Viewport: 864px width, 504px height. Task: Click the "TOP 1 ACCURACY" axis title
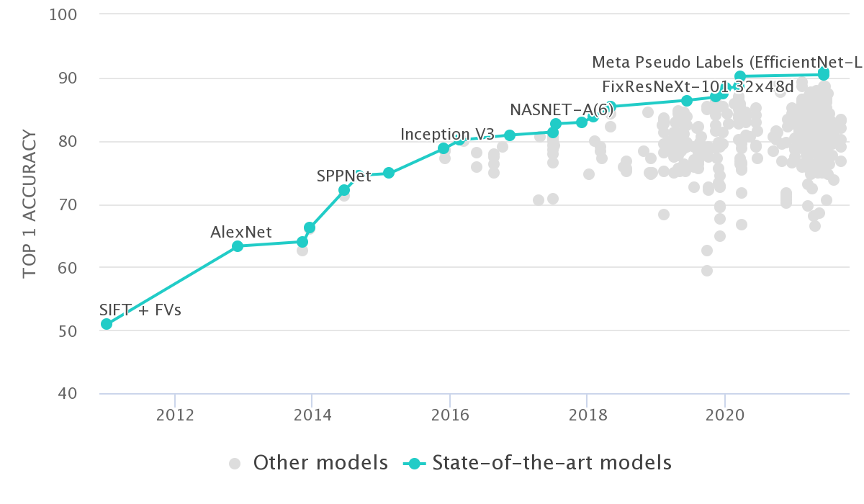(x=30, y=203)
